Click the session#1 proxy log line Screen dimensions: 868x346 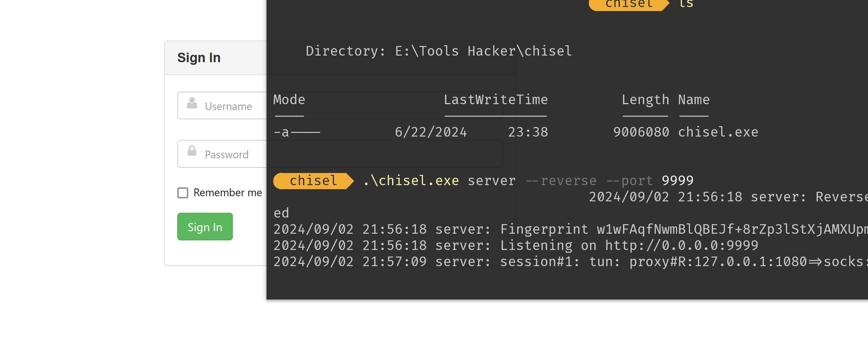(x=570, y=262)
